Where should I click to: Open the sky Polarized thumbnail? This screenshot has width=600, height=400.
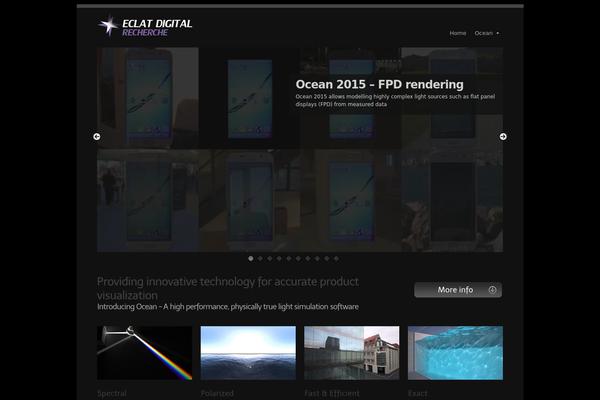[x=248, y=353]
